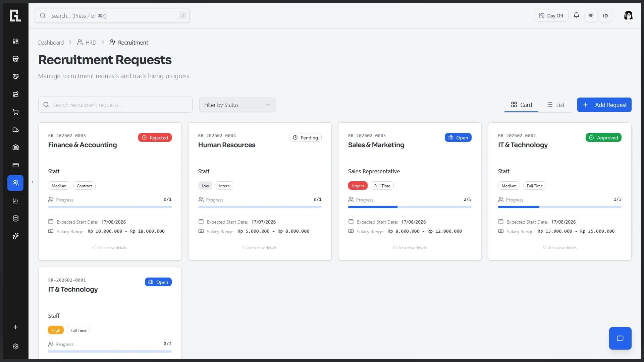Open the notifications bell
This screenshot has width=644, height=362.
point(576,15)
